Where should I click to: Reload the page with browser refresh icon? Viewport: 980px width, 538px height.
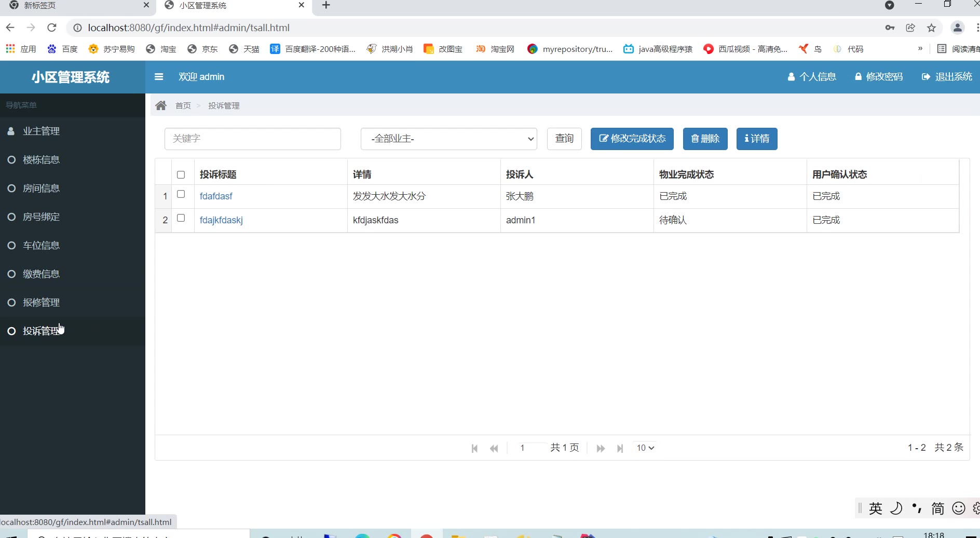[x=51, y=28]
